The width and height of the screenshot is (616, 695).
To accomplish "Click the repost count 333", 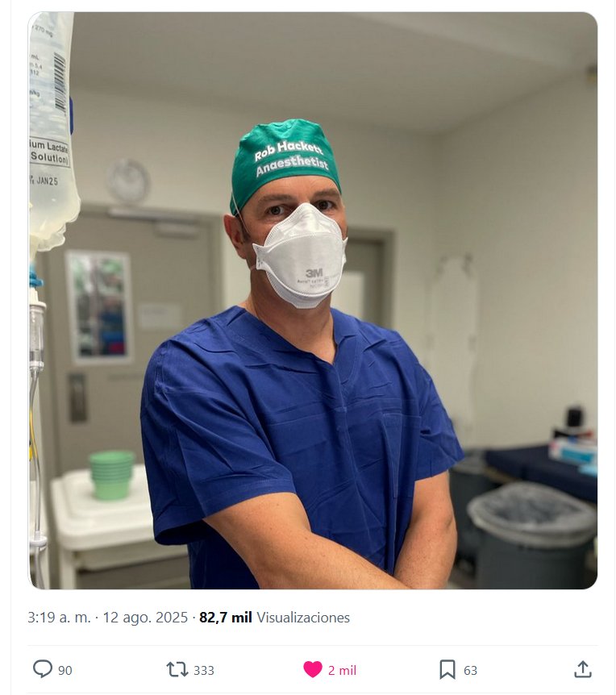I will [204, 670].
